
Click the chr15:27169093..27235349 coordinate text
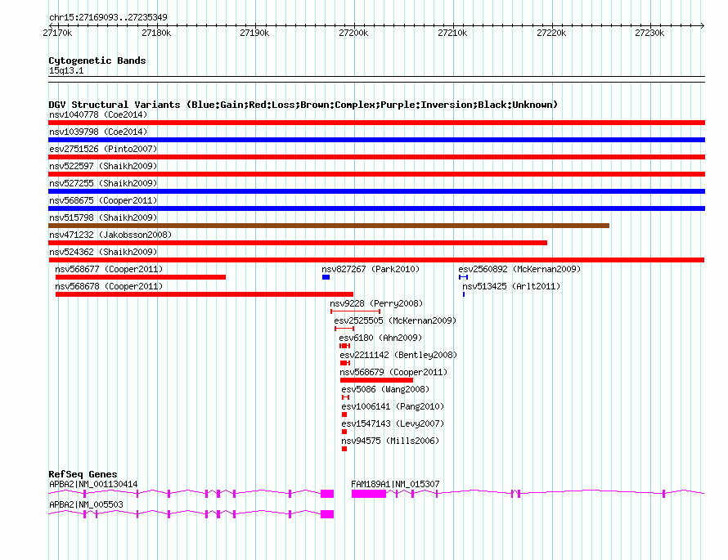(x=108, y=17)
